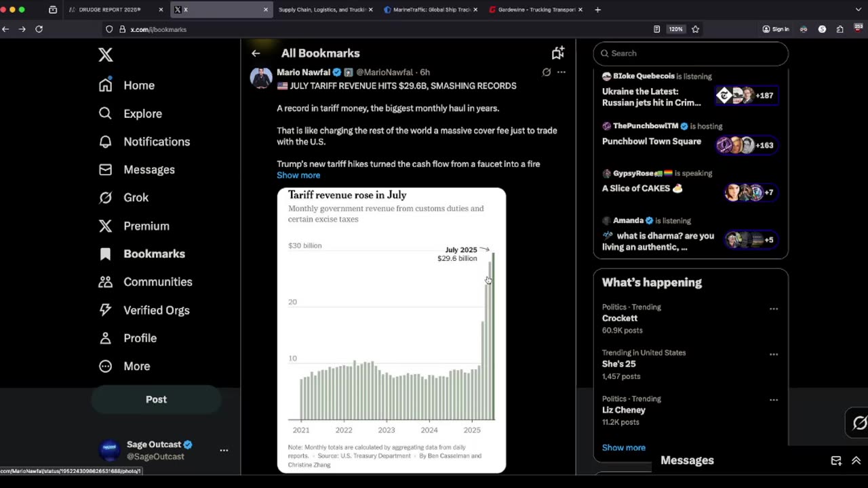This screenshot has height=488, width=868.
Task: Open Communities in the sidebar
Action: click(146, 282)
